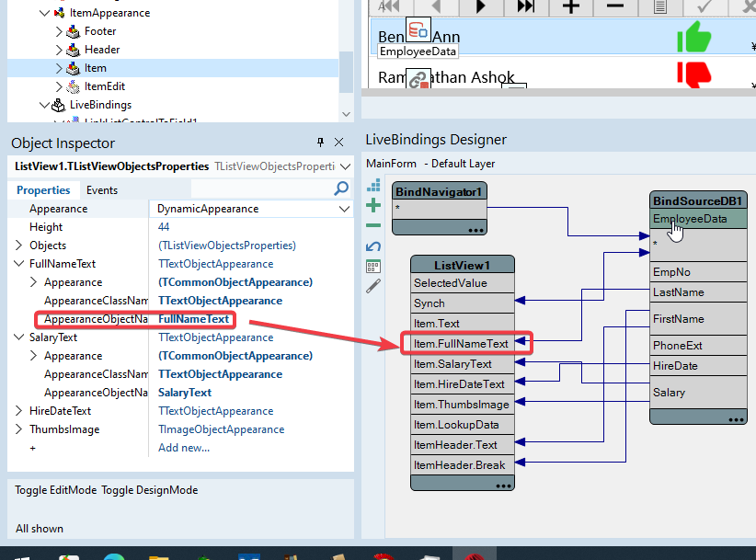Click the FirstName field in BindSourceDB1
The image size is (756, 560).
(698, 319)
